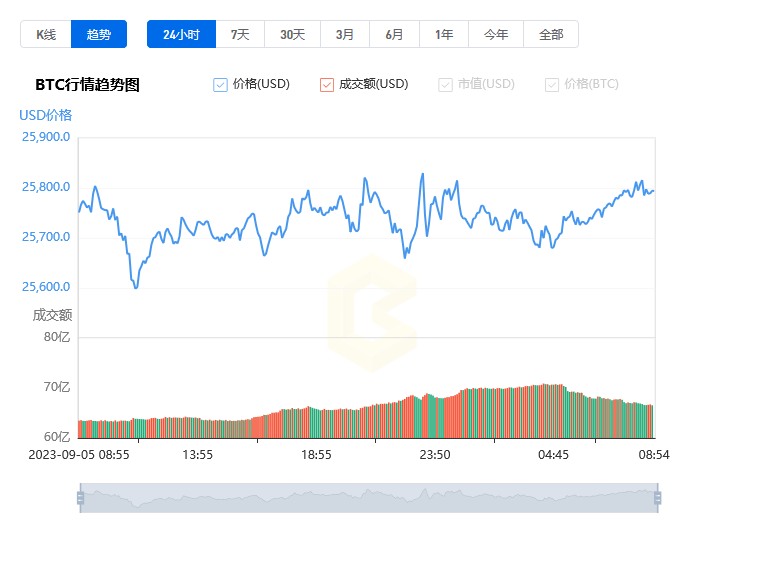
Task: Switch to the K线 chart view
Action: click(x=46, y=34)
